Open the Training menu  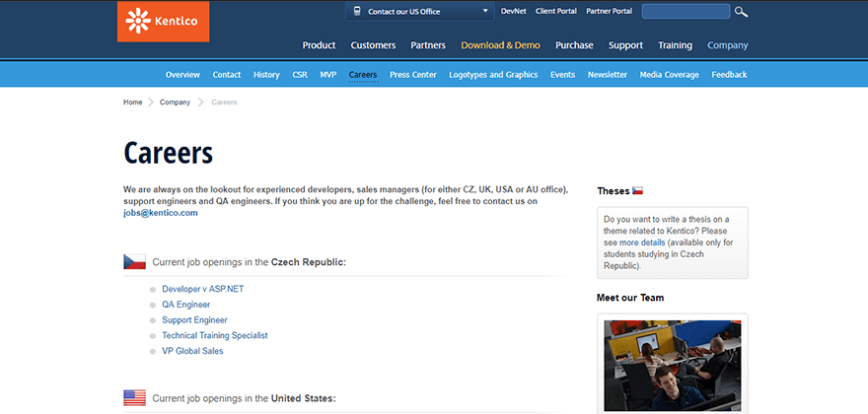coord(675,45)
